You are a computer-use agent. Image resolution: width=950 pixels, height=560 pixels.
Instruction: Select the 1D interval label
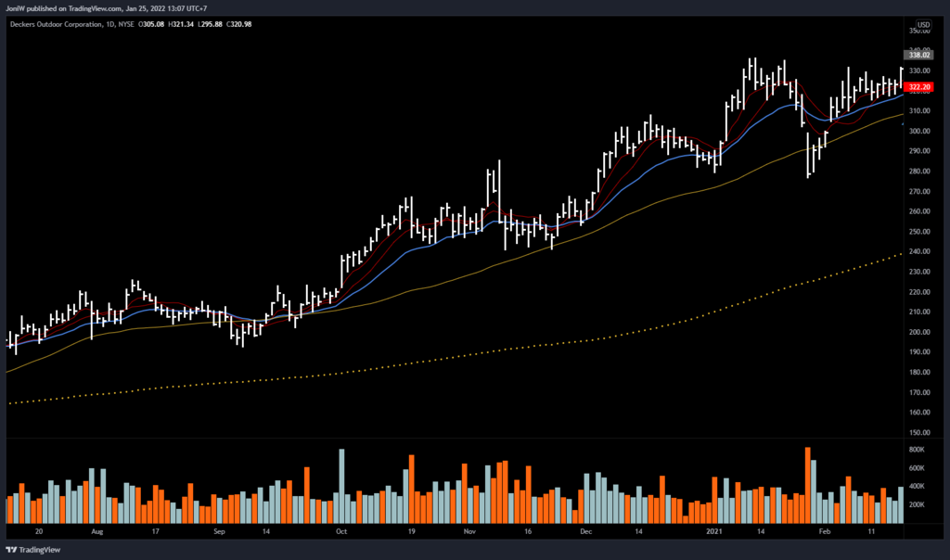[x=109, y=24]
